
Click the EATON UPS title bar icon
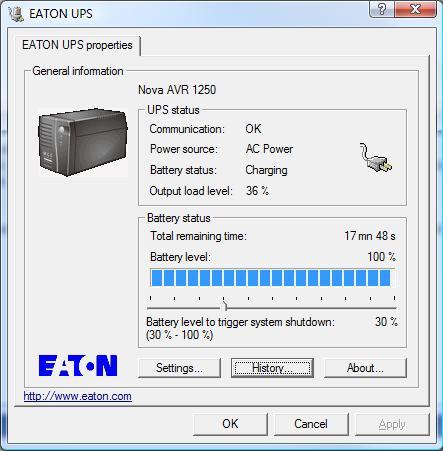coord(16,14)
